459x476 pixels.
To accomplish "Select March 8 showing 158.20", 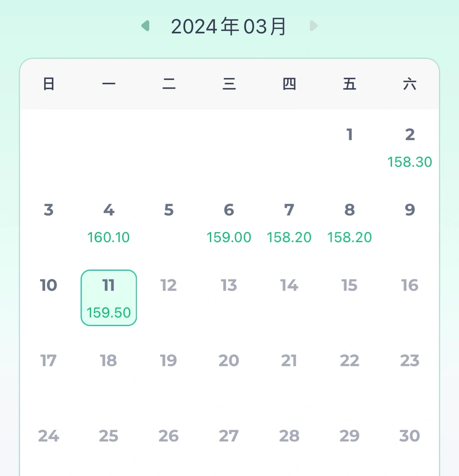I will [349, 223].
